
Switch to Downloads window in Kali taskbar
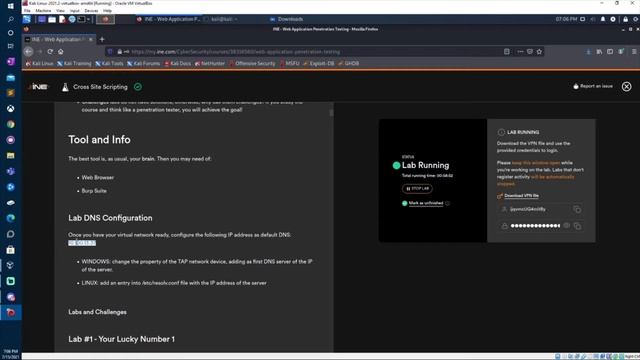pos(287,19)
